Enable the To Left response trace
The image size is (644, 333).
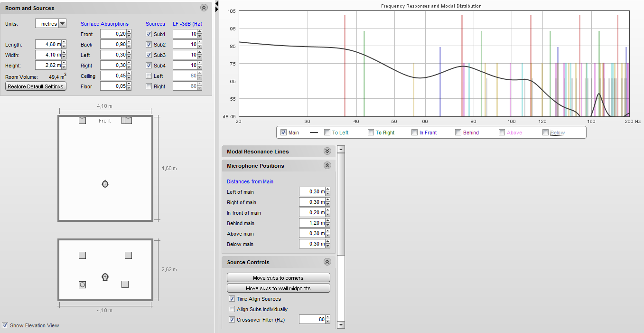(327, 133)
